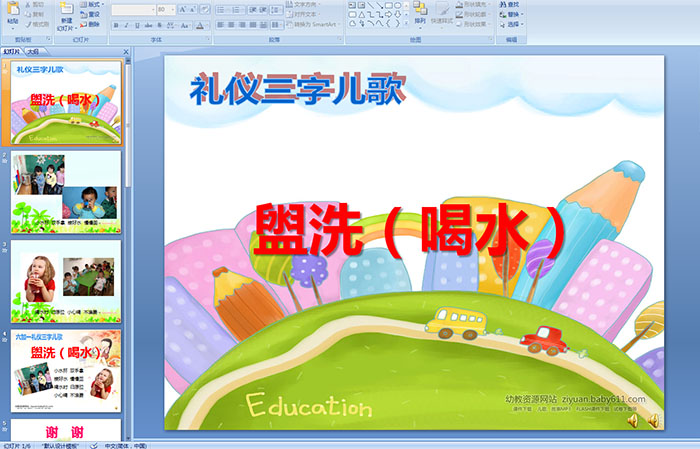Screen dimensions: 700x449
Task: Toggle Center alignment button
Action: 231,25
